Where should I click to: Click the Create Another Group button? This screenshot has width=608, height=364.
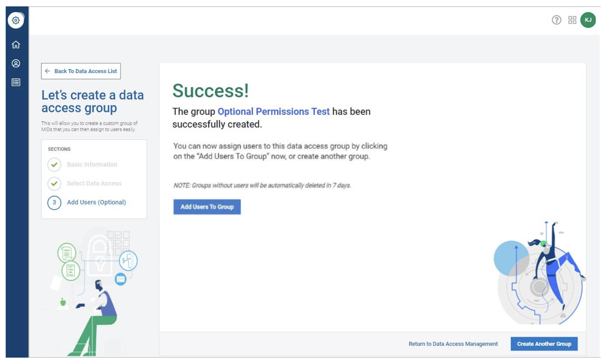pyautogui.click(x=544, y=344)
